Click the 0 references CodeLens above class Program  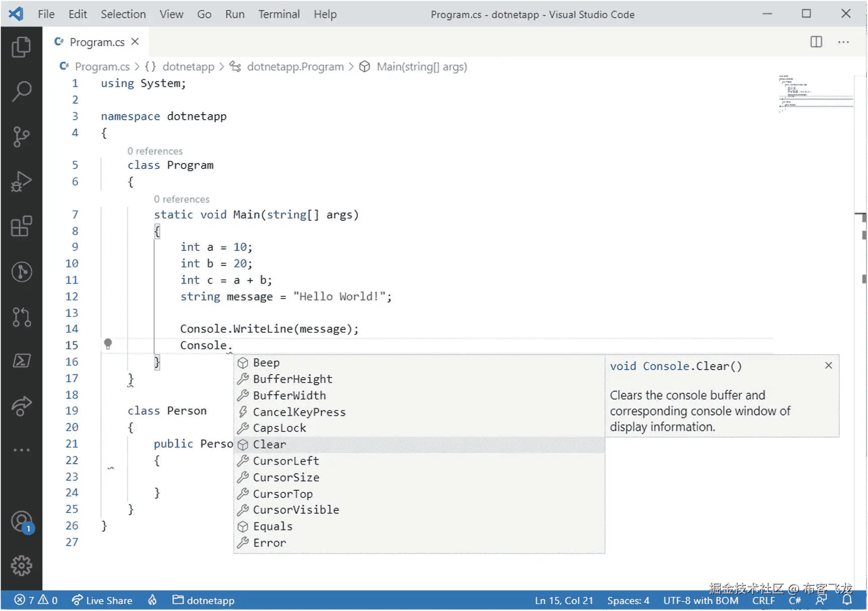155,151
